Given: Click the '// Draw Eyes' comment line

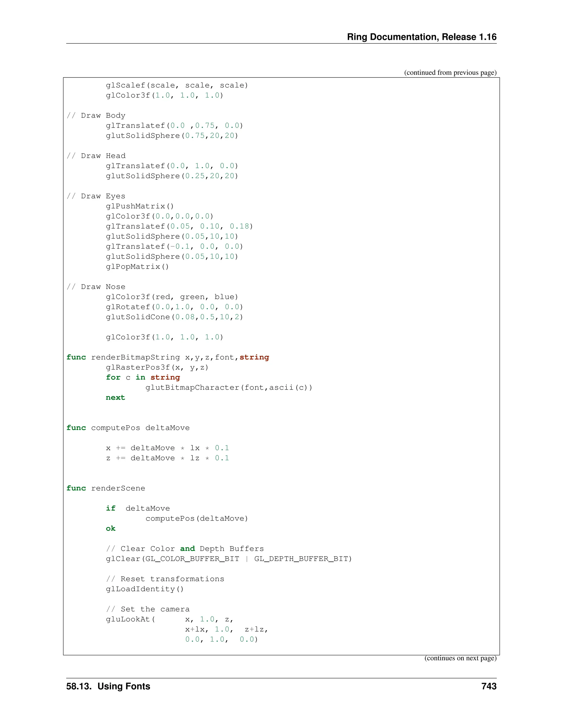Looking at the screenshot, I should click(x=96, y=196).
